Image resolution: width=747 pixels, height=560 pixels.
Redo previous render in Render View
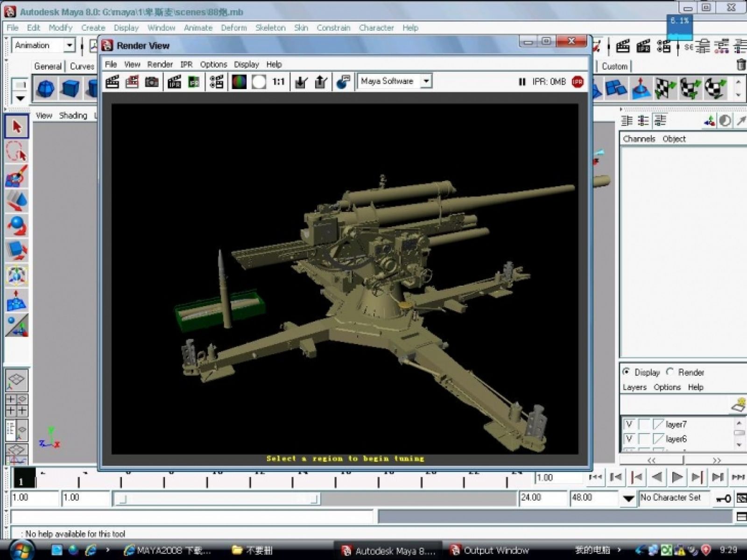click(x=112, y=82)
